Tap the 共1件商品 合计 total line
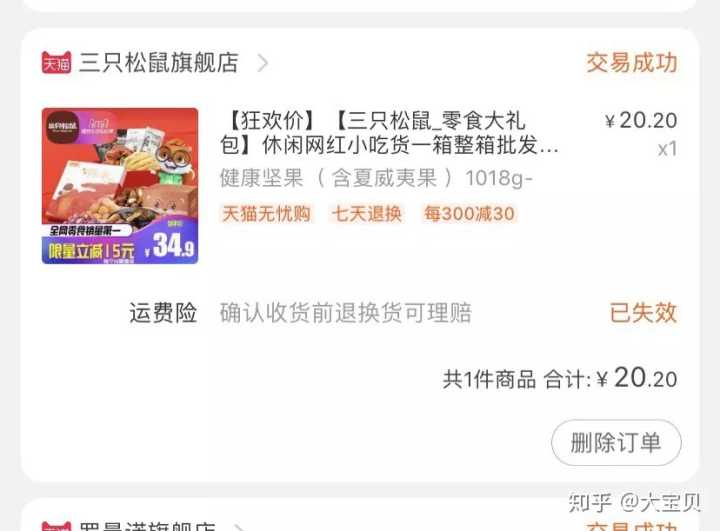 click(560, 378)
